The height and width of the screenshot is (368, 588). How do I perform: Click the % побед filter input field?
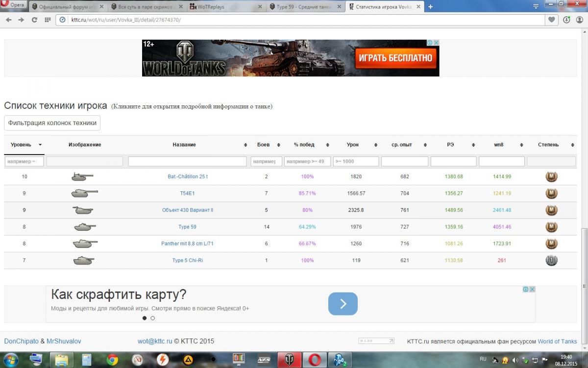click(307, 161)
